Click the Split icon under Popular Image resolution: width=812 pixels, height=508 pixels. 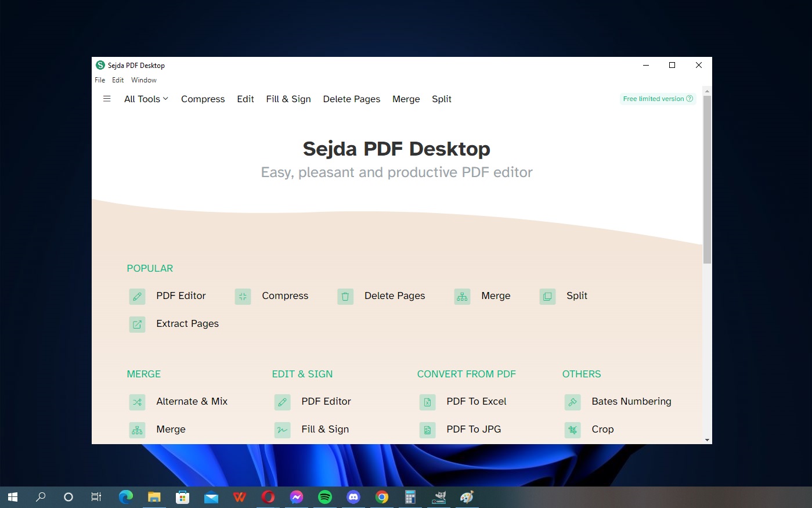[547, 297]
